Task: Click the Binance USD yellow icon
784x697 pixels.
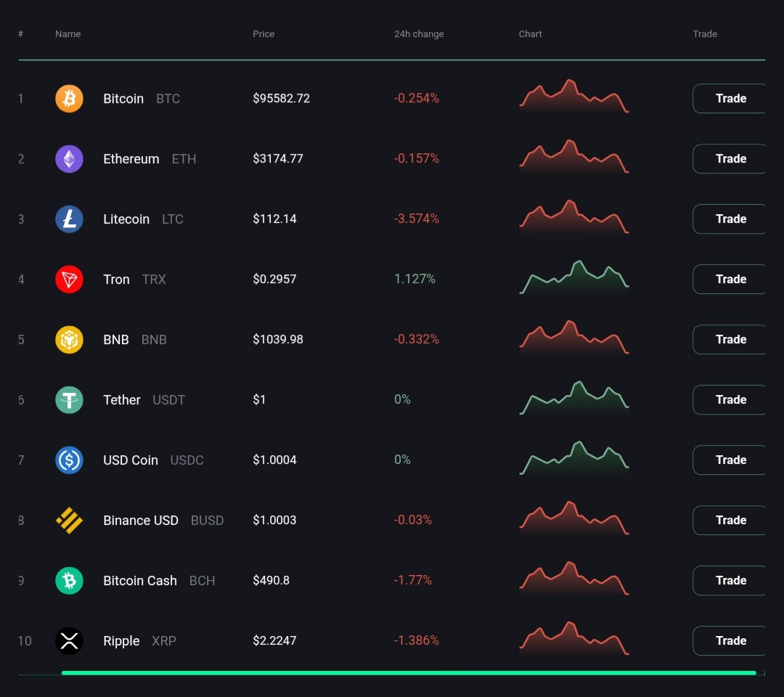Action: (x=69, y=521)
